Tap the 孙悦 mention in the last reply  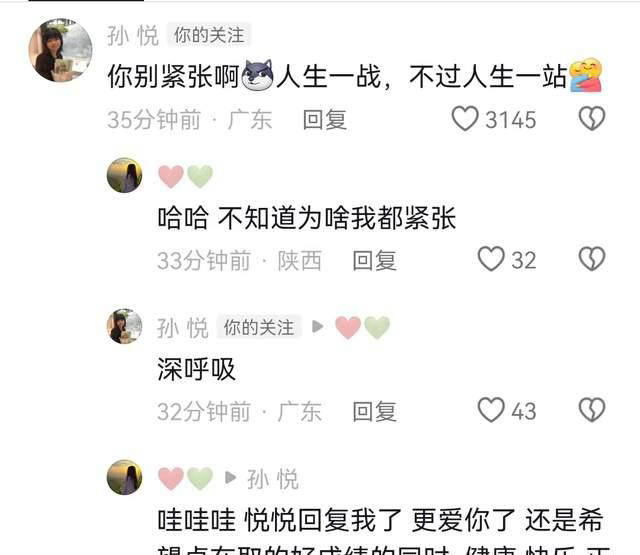(x=273, y=479)
